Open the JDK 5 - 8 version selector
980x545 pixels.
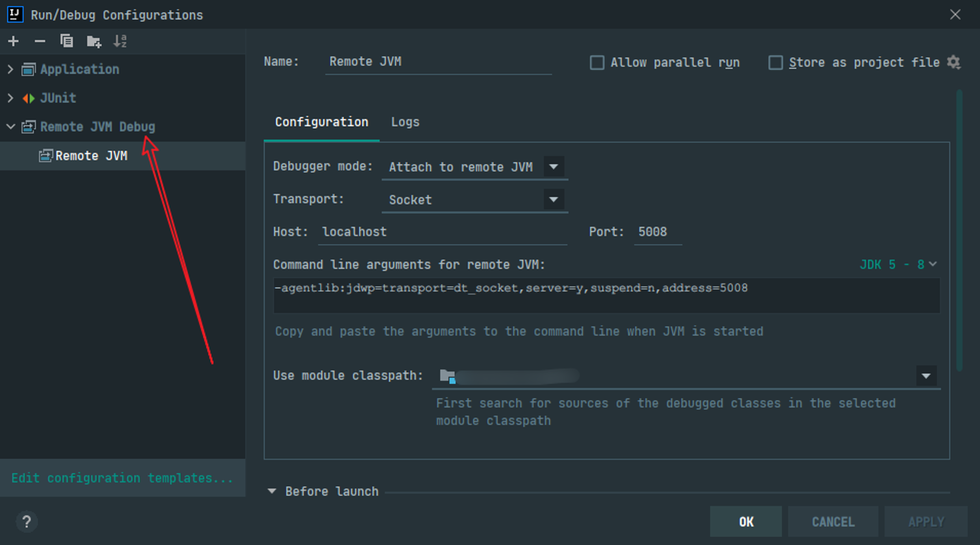point(899,265)
